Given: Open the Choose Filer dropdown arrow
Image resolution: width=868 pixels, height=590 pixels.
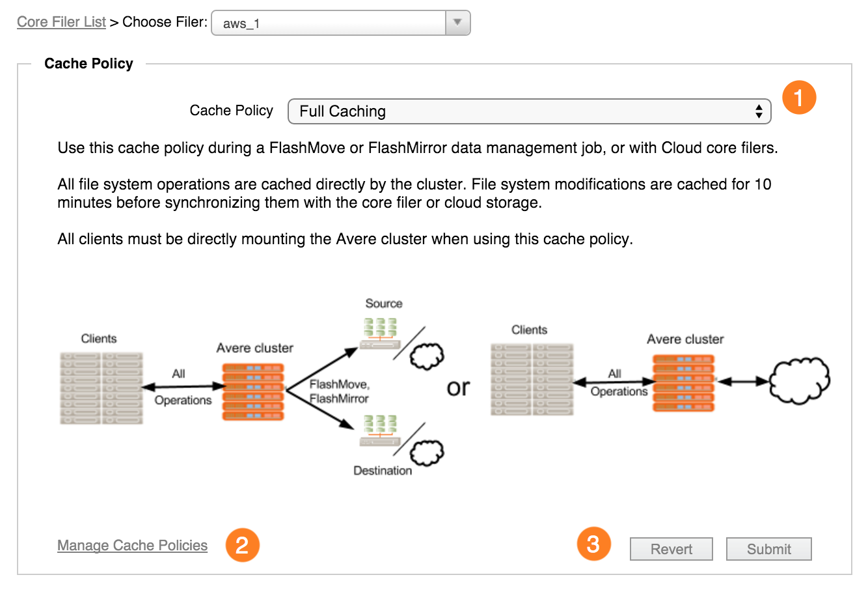Looking at the screenshot, I should [x=457, y=23].
